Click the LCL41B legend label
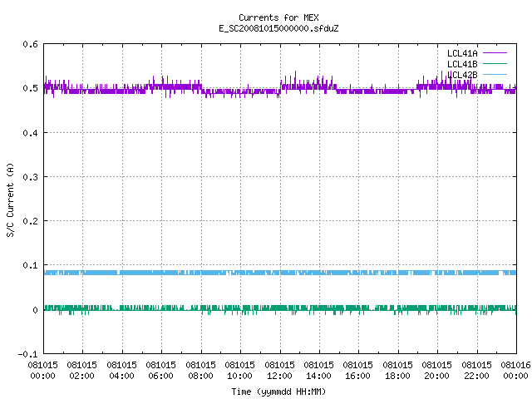This screenshot has height=399, width=532. tap(462, 64)
